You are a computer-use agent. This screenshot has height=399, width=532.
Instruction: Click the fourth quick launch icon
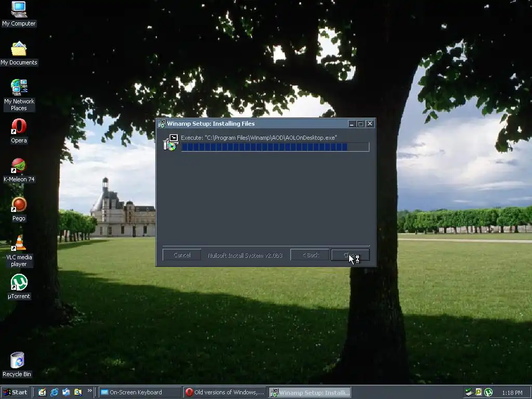[78, 392]
